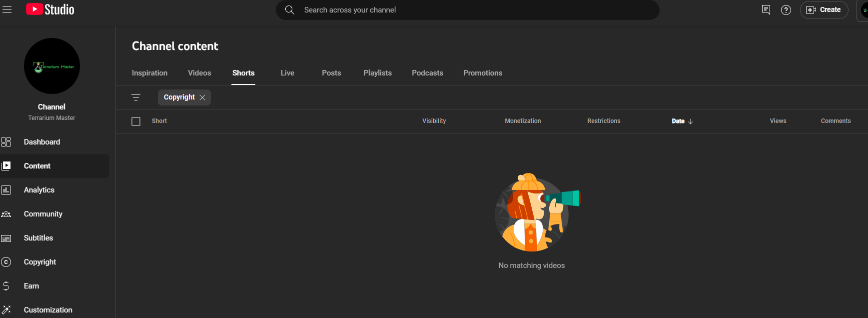868x318 pixels.
Task: Click the Terrarium Master channel avatar
Action: click(52, 66)
